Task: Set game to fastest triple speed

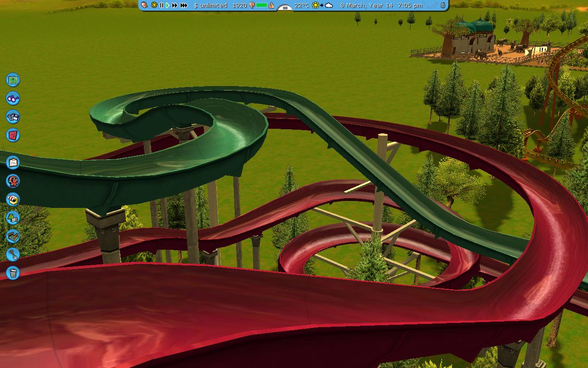Action: (184, 6)
